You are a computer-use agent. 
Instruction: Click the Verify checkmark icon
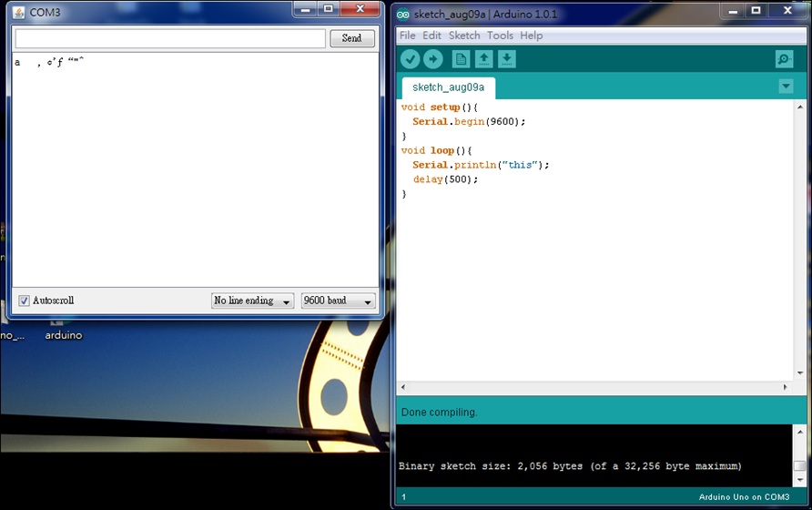point(411,59)
